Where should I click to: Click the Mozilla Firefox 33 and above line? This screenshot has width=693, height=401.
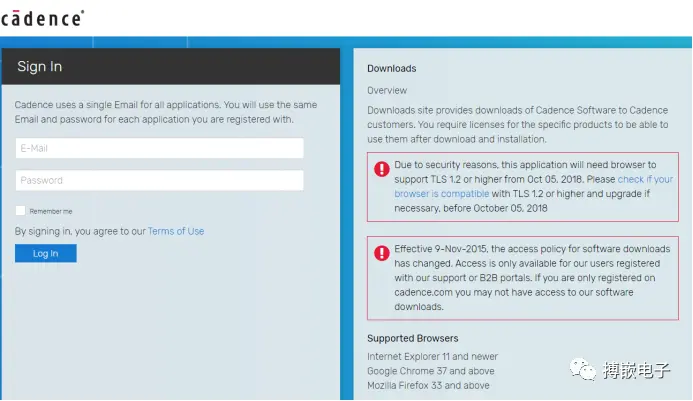point(430,385)
